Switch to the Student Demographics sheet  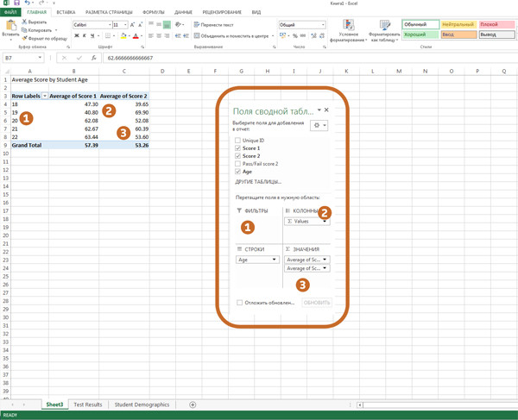[x=142, y=404]
